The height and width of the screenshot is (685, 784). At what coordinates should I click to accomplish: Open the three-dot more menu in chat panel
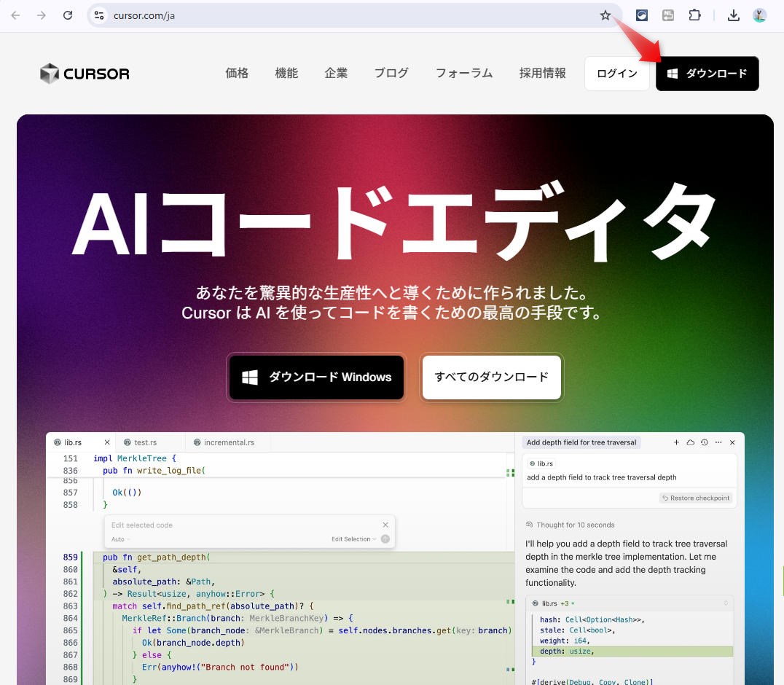click(718, 442)
